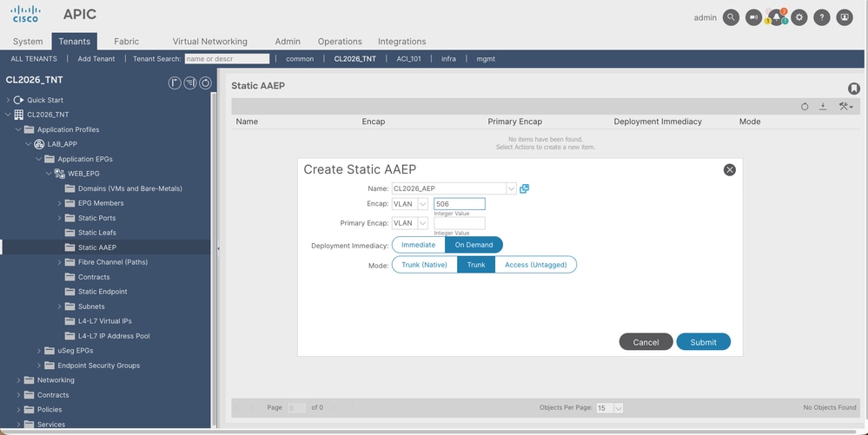Click the WEB_EPG icon in tree
This screenshot has width=868, height=435.
(x=59, y=174)
